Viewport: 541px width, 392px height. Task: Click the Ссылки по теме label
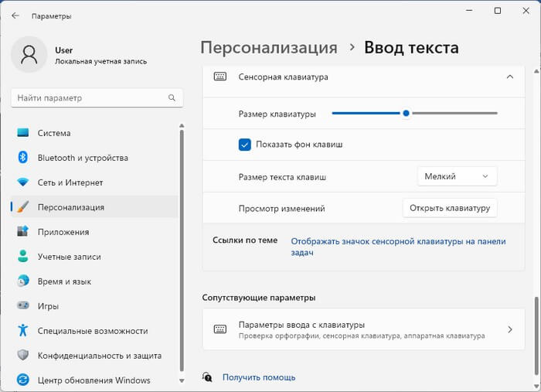point(245,240)
